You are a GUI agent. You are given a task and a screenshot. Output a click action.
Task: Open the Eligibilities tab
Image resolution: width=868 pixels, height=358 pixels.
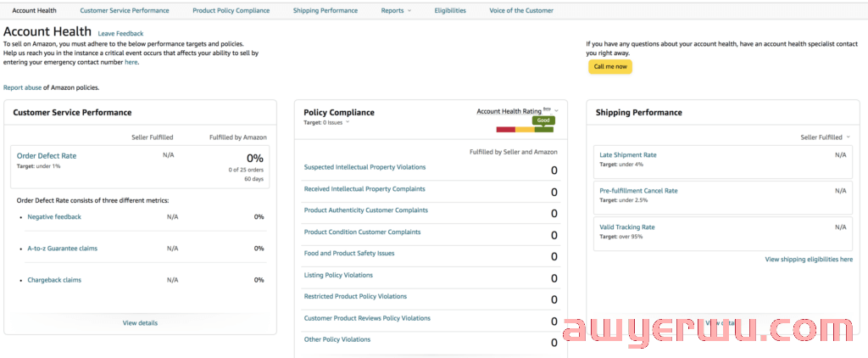coord(450,10)
